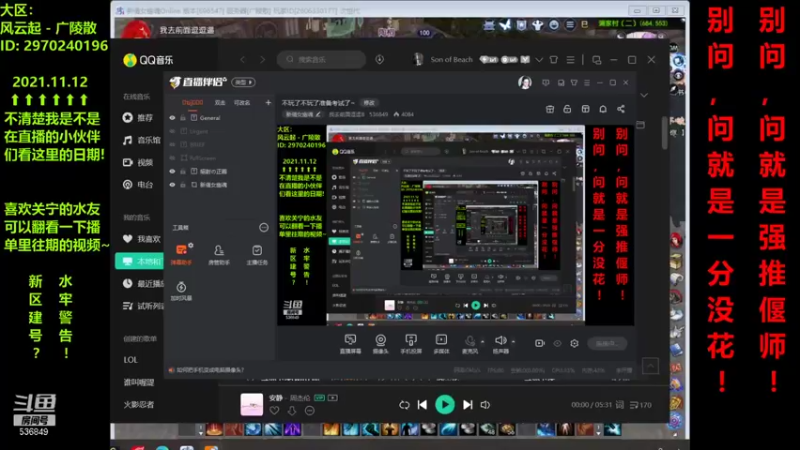This screenshot has height=450, width=800.
Task: Open the 火影忍者 playlist
Action: [x=139, y=405]
